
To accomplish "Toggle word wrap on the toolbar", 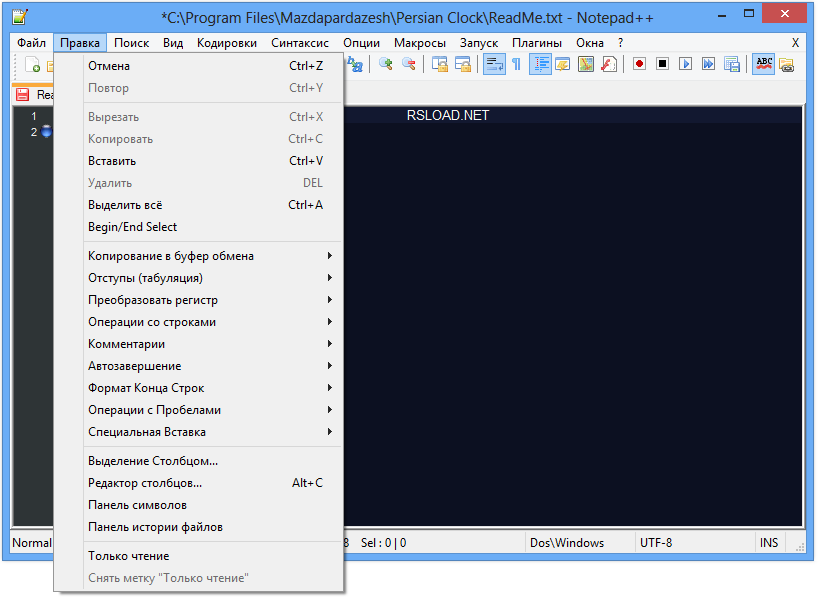I will click(493, 63).
